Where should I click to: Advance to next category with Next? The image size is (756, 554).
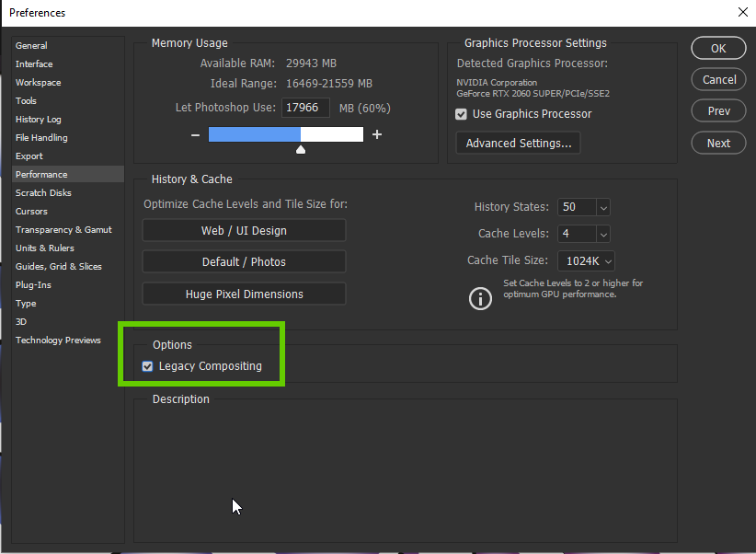[x=718, y=144]
